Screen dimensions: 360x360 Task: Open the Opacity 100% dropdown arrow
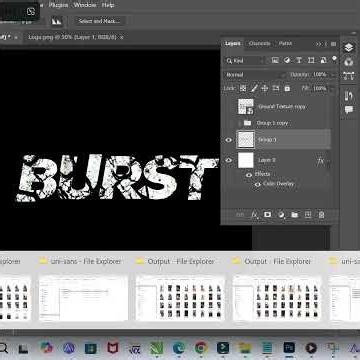pyautogui.click(x=332, y=75)
